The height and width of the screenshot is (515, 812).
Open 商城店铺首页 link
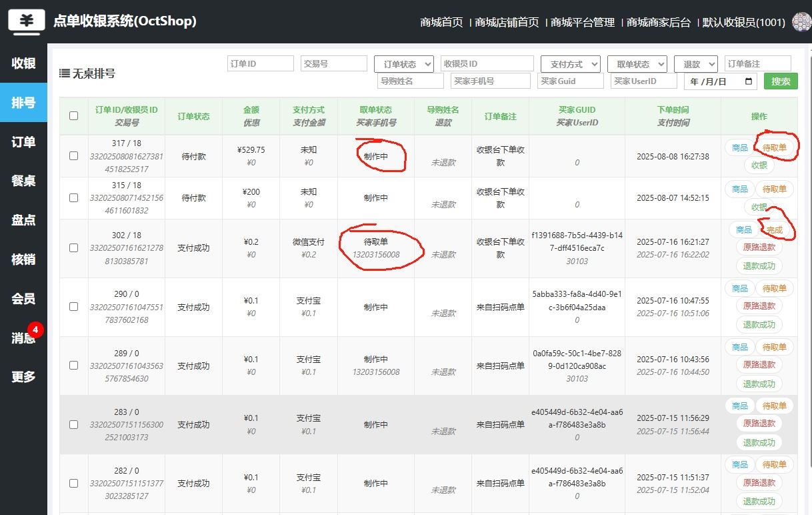pyautogui.click(x=507, y=22)
